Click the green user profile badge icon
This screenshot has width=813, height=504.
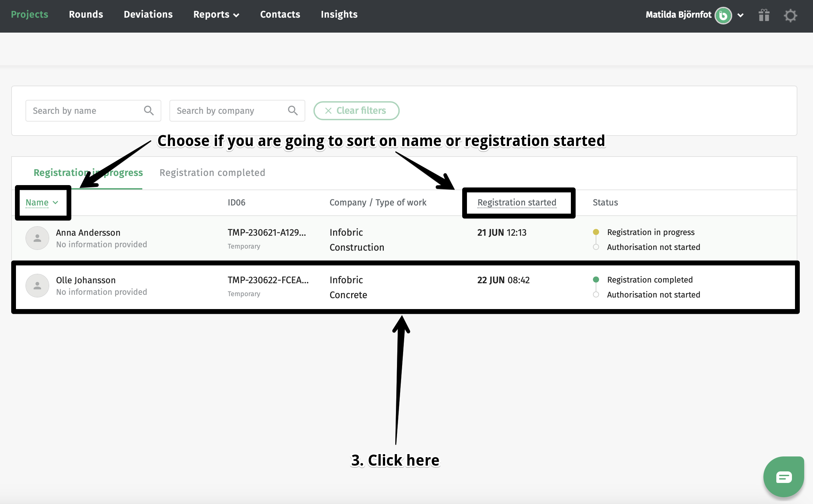tap(723, 15)
